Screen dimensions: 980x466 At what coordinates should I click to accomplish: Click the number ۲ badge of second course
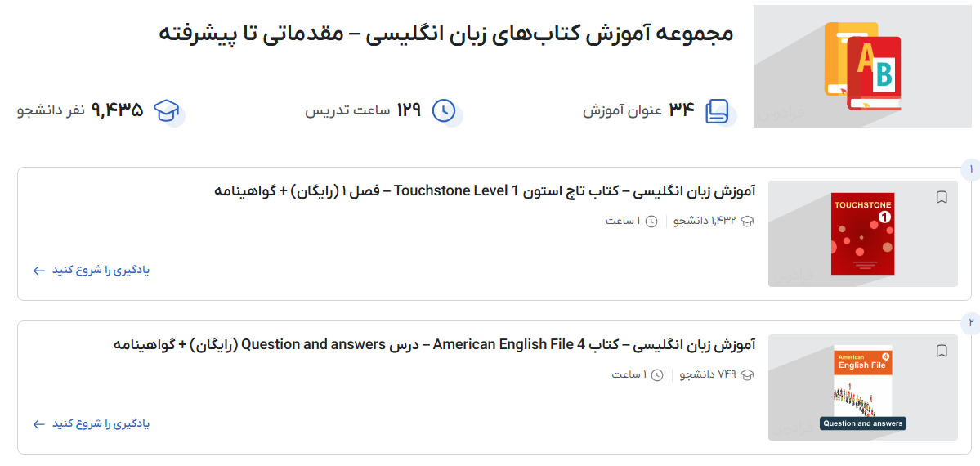(x=971, y=323)
